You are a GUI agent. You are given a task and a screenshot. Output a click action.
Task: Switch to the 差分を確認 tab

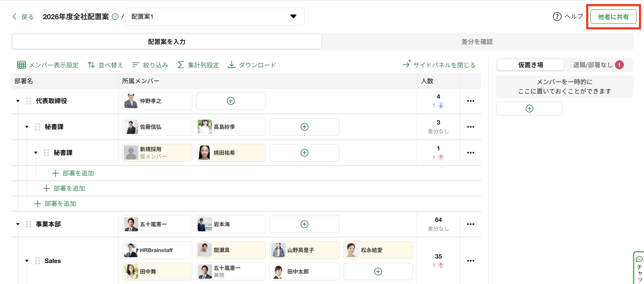[x=477, y=42]
